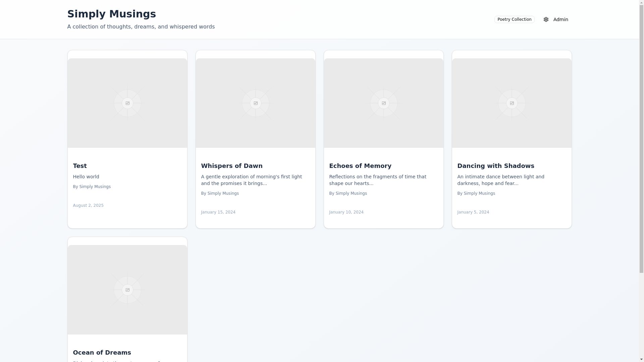
Task: Click the image placeholder icon on Ocean of Dreams
Action: point(127,290)
